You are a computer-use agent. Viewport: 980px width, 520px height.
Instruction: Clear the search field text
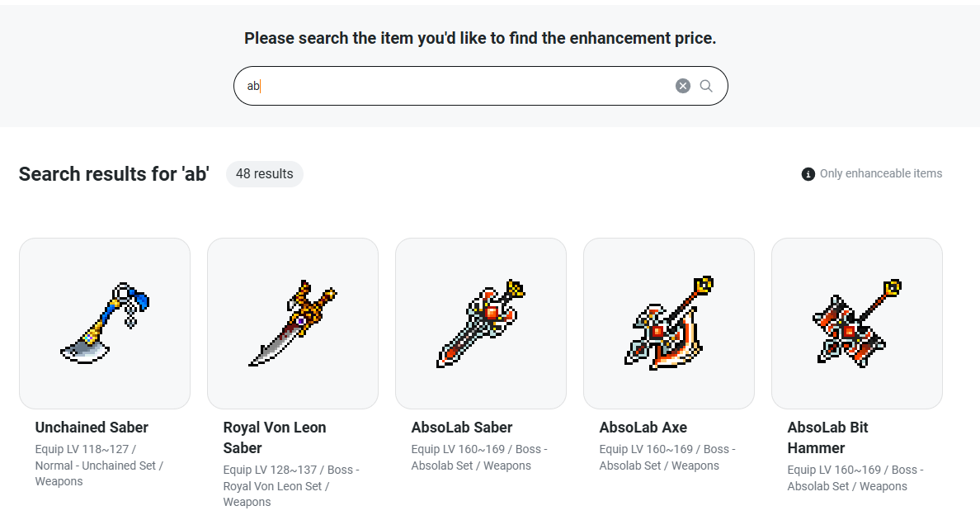(683, 86)
